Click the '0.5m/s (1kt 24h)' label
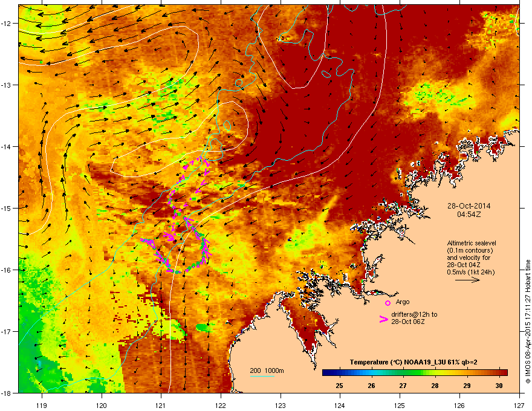 point(470,272)
